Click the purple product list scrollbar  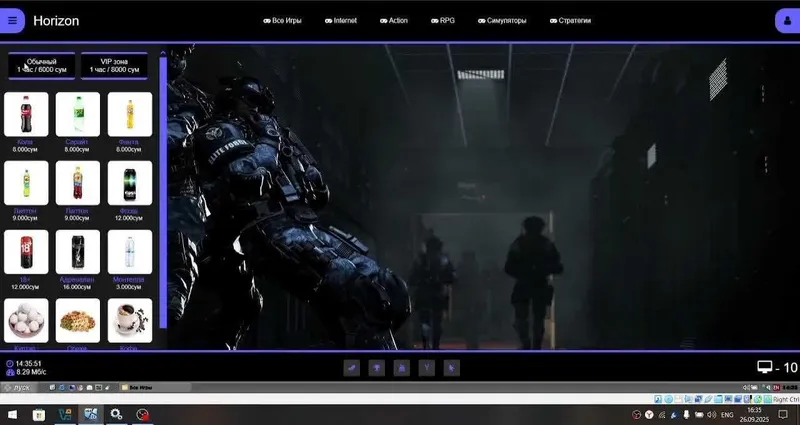163,193
